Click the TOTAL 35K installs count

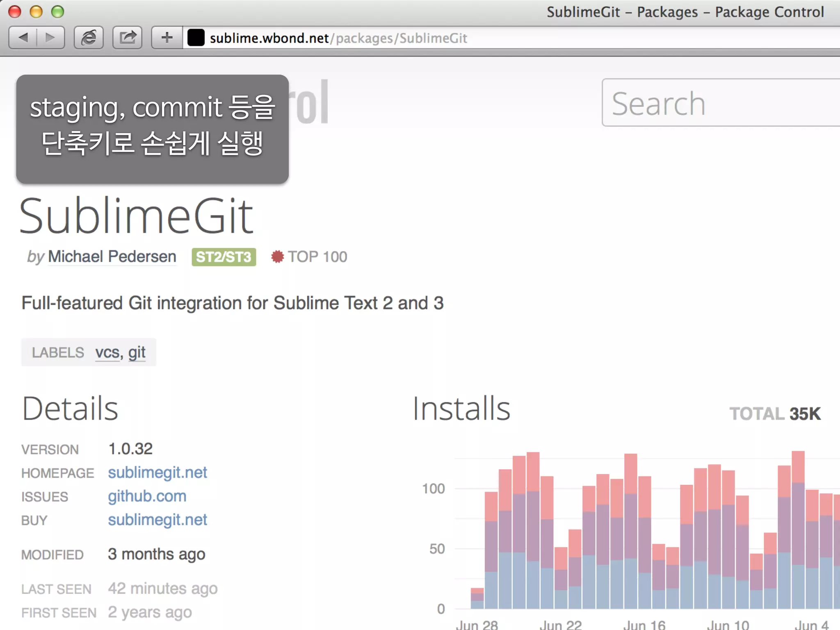coord(775,413)
